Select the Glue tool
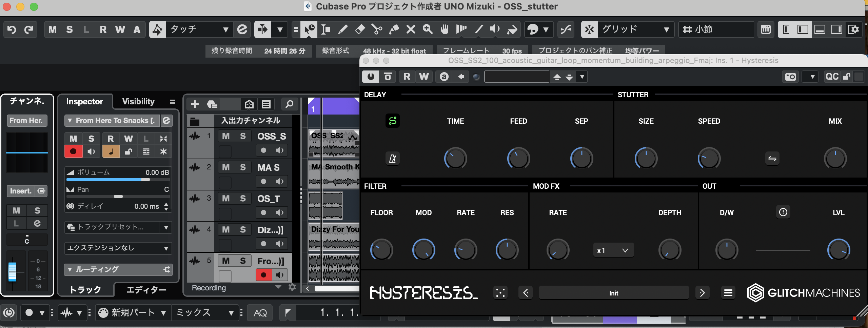Viewport: 868px width, 328px height. 394,29
